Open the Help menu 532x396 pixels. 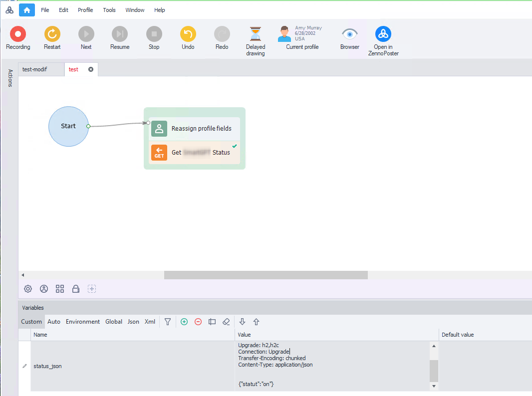(x=160, y=10)
